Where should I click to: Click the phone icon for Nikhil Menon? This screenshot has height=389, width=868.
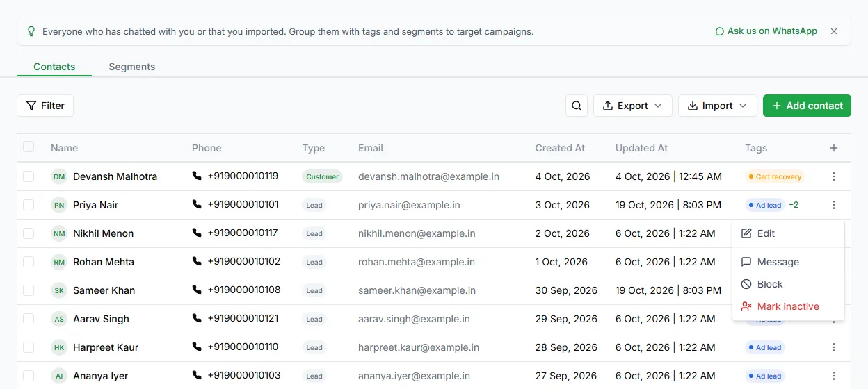pos(197,233)
